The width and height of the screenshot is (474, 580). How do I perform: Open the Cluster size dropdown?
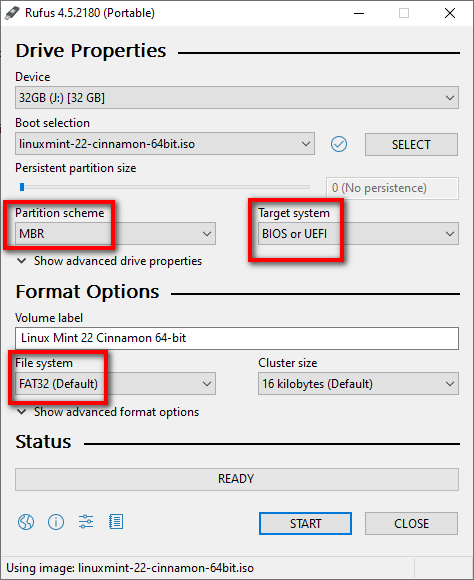[358, 384]
